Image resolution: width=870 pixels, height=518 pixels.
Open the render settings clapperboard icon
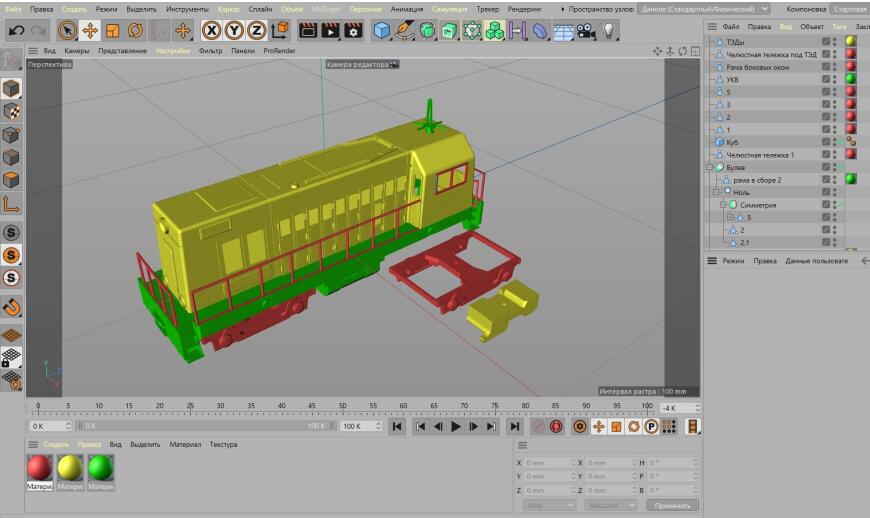point(353,31)
